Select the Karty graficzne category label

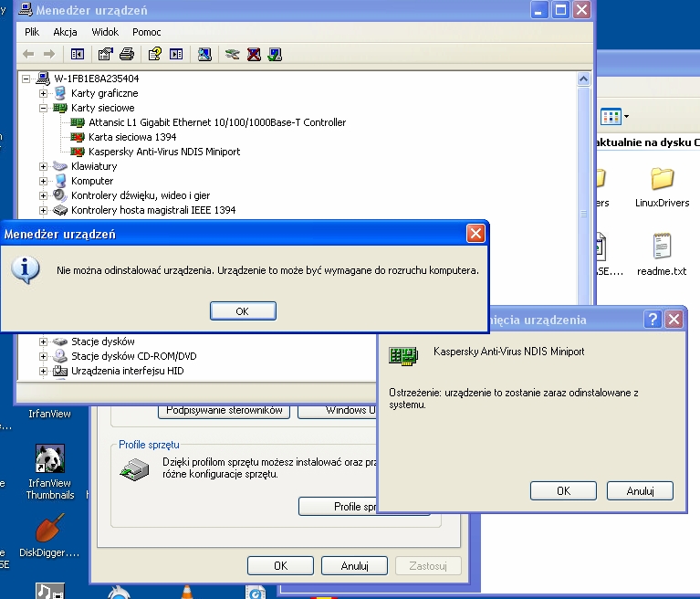click(104, 93)
